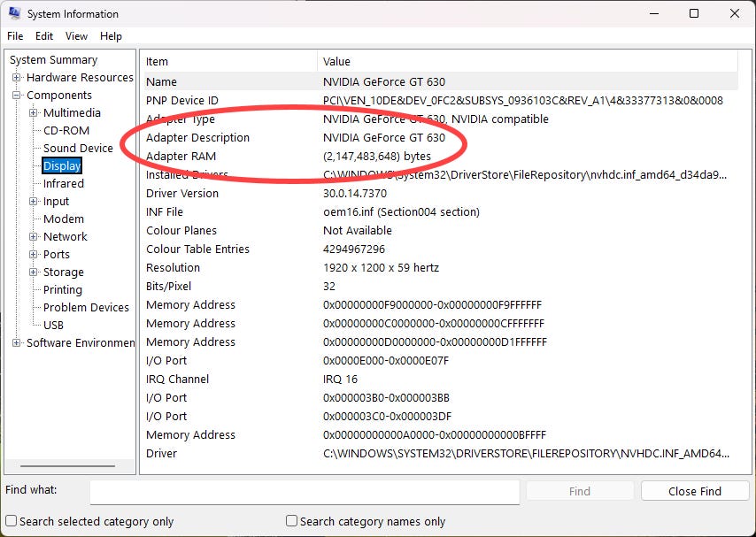Select the INF File row
Viewport: 756px width, 537px height.
(441, 212)
